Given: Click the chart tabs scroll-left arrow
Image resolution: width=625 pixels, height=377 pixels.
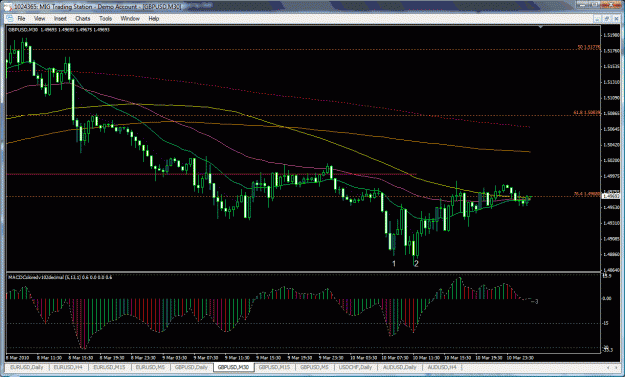Looking at the screenshot, I should pos(607,367).
